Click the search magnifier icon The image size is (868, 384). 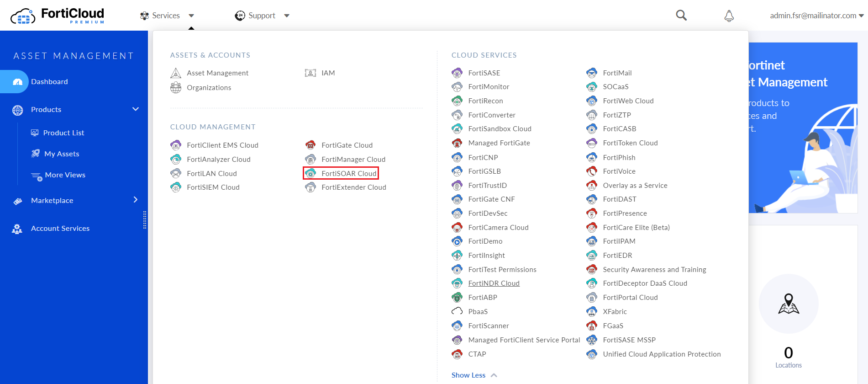[x=681, y=15]
